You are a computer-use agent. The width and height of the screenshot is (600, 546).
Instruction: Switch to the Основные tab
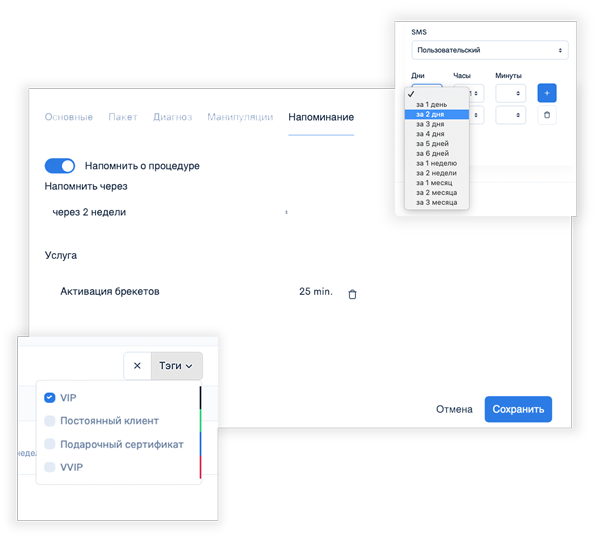(69, 117)
